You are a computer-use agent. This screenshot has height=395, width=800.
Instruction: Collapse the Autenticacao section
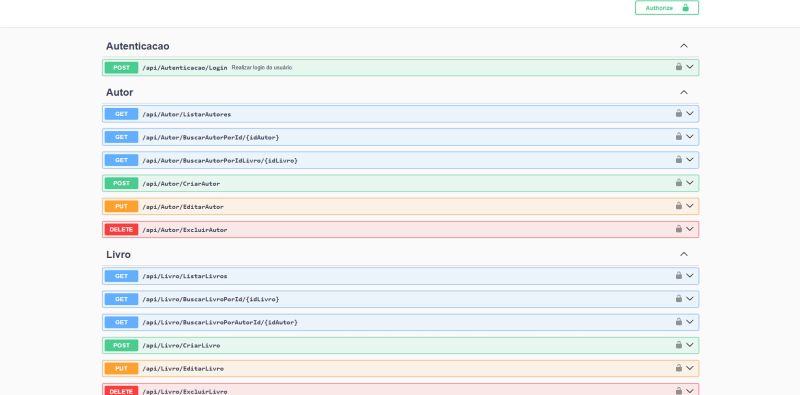pos(684,46)
